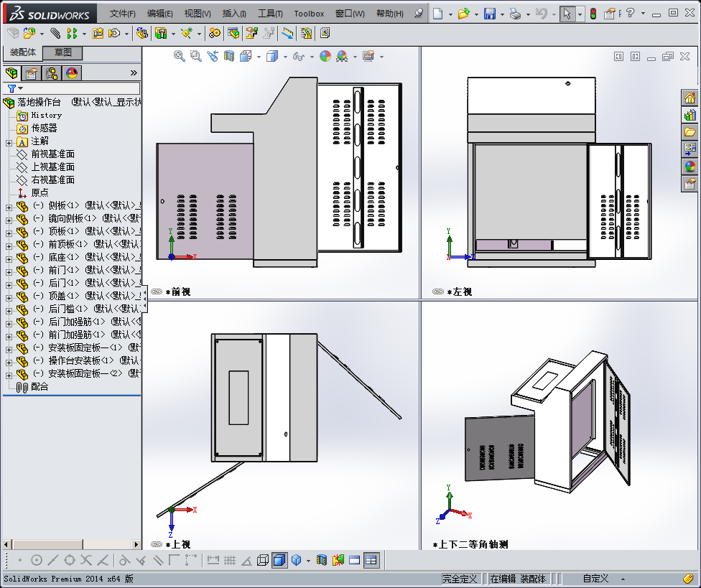Viewport: 701px width, 588px height.
Task: Expand the 侧板<1> component
Action: [9, 207]
